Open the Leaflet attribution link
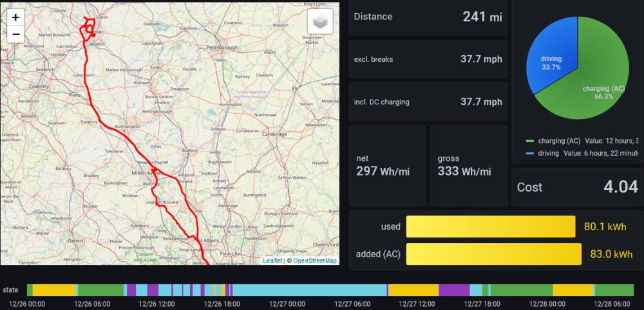This screenshot has width=644, height=310. pyautogui.click(x=272, y=260)
